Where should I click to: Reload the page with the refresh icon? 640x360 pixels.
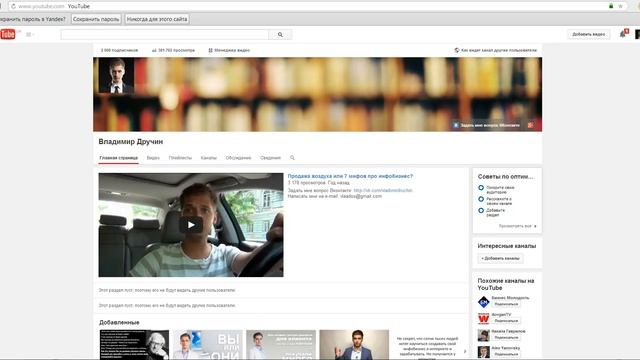(x=13, y=6)
